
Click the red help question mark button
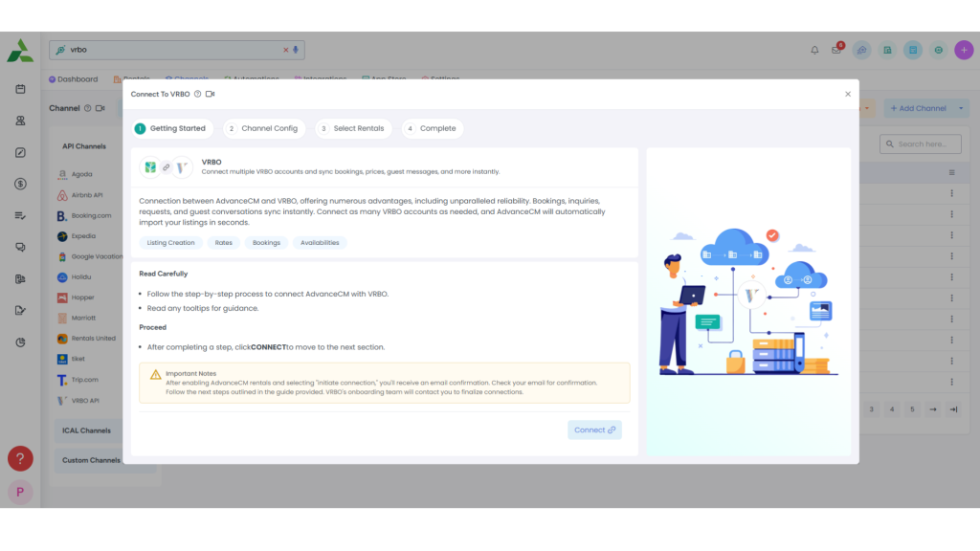coord(20,458)
